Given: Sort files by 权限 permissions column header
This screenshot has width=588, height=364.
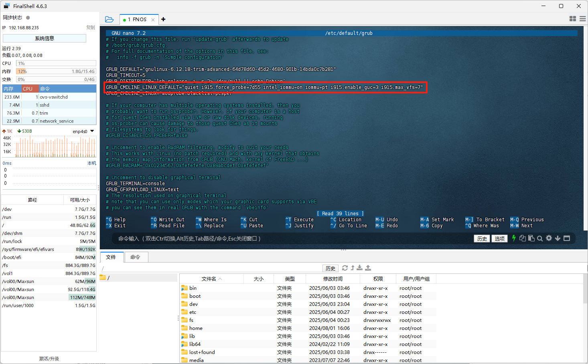Looking at the screenshot, I should [x=378, y=279].
